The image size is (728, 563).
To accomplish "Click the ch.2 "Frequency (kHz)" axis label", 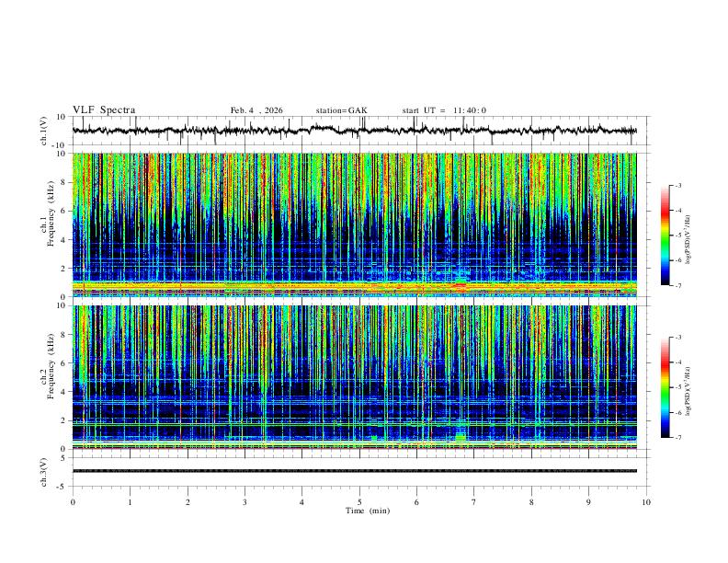I will point(51,366).
